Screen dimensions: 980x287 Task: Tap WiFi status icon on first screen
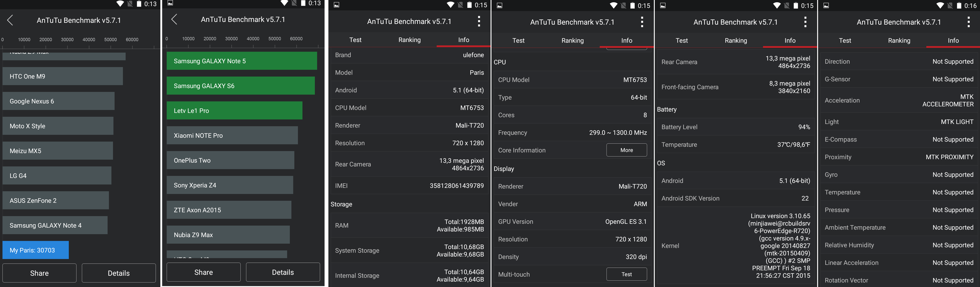tap(120, 4)
